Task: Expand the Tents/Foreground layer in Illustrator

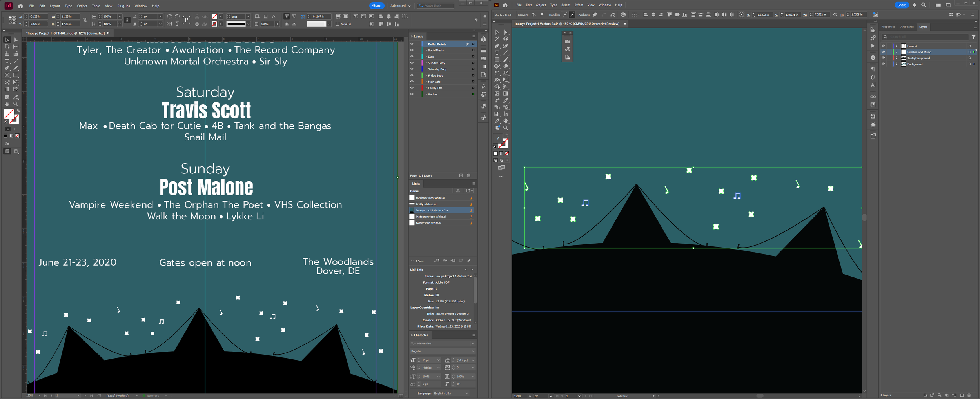Action: tap(897, 58)
